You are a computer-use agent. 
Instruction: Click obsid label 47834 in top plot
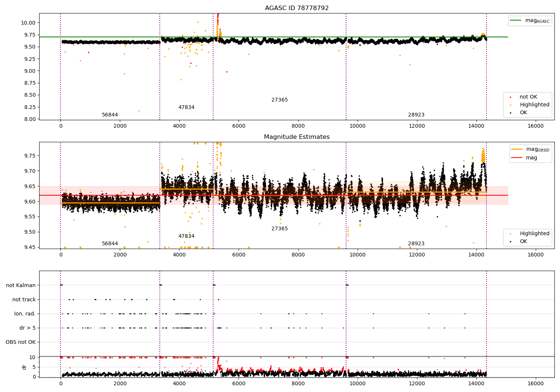[186, 107]
